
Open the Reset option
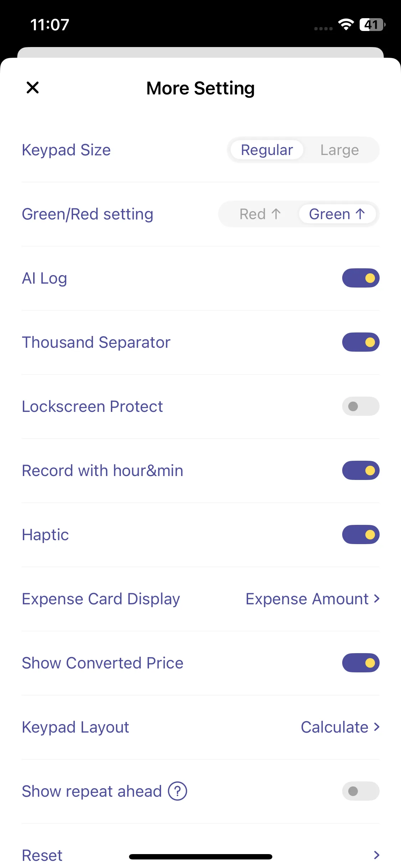pos(42,854)
